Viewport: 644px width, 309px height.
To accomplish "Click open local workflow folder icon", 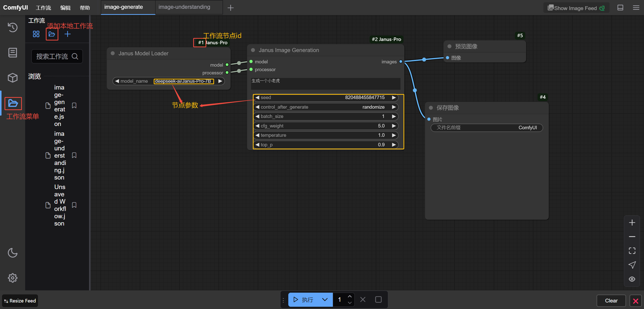I will click(x=52, y=34).
